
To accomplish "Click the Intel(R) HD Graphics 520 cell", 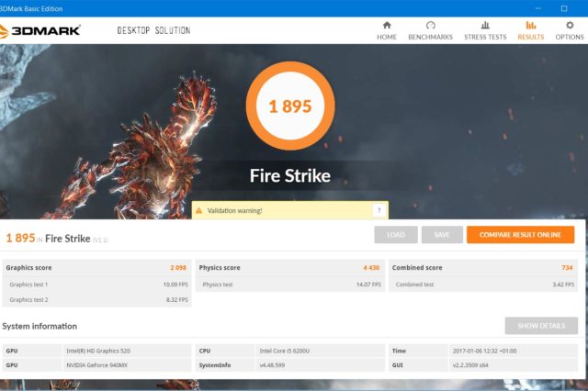I will pos(127,351).
